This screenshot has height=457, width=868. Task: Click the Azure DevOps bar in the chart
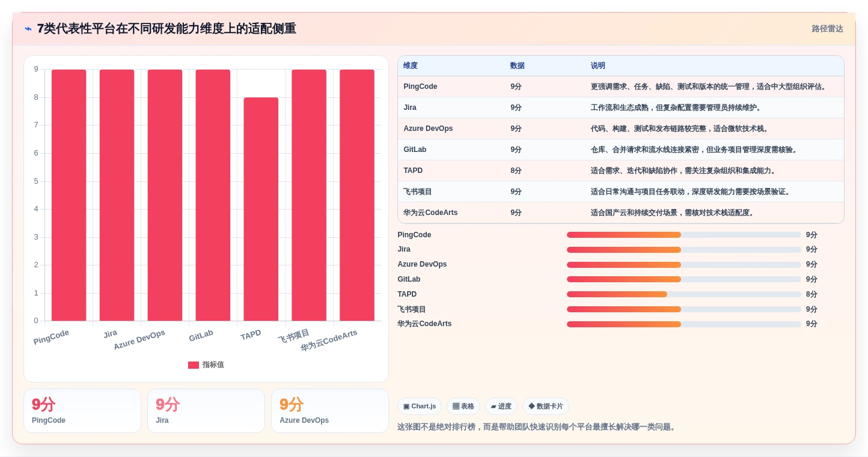click(x=165, y=195)
